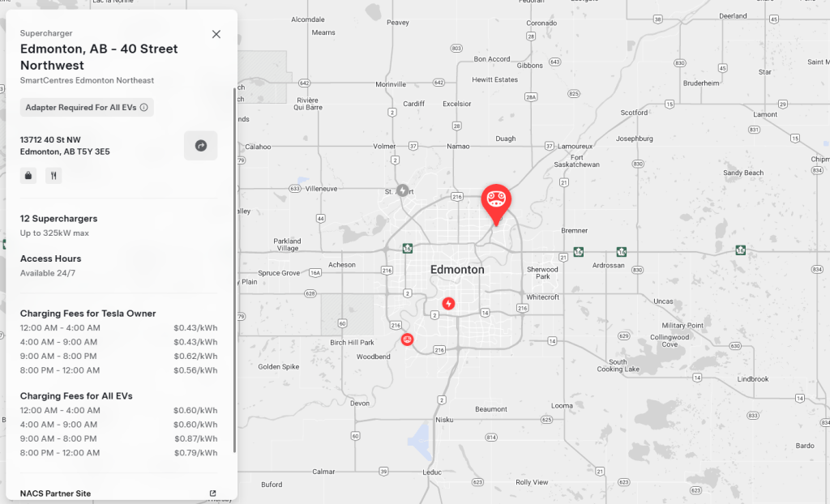Screen dimensions: 830x504
Task: Click the small Supercharger marker near Woodbend
Action: click(x=407, y=340)
